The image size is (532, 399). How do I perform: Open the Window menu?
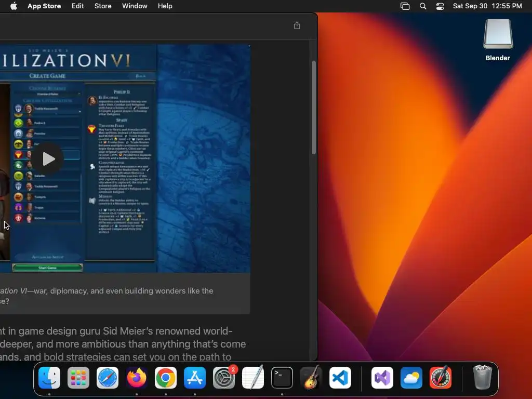[x=135, y=6]
